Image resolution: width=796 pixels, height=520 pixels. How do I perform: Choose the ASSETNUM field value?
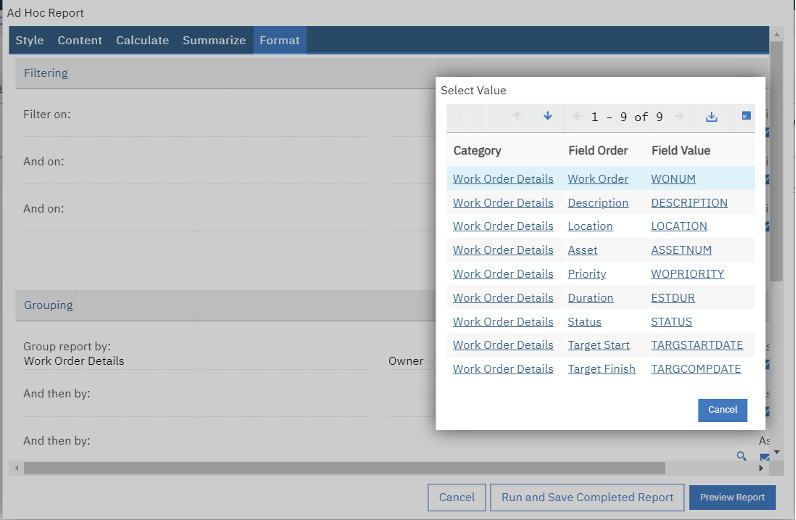pyautogui.click(x=681, y=250)
